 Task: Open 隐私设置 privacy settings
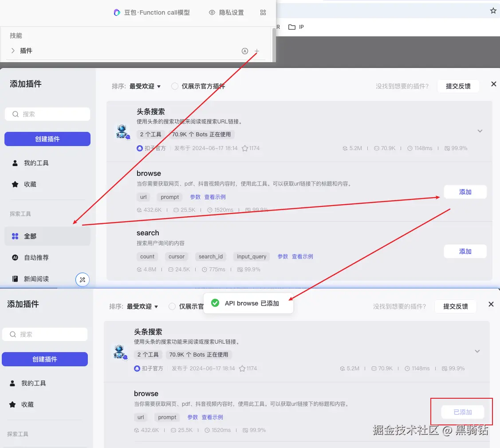click(x=226, y=12)
